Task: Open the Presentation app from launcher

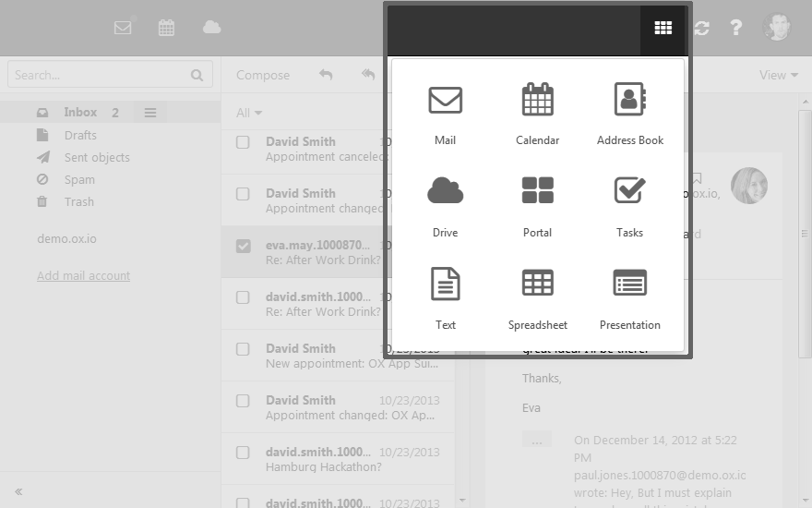Action: 629,299
